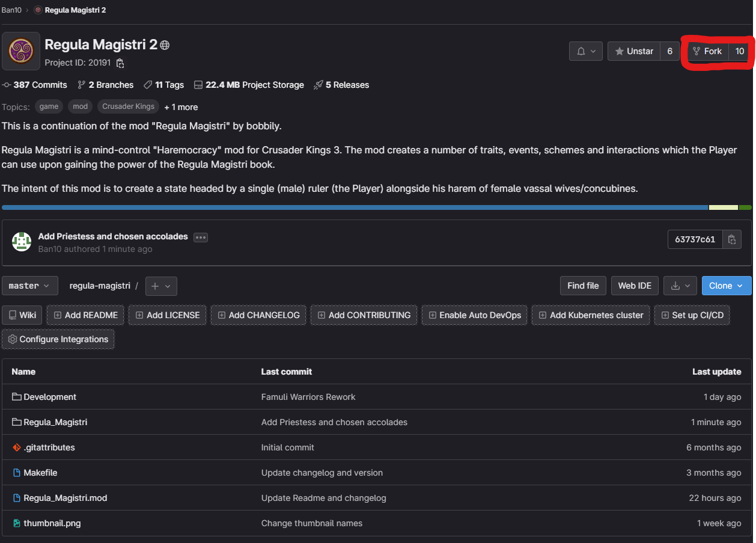Click the Regula Magistri 2 project avatar
756x543 pixels.
click(21, 51)
